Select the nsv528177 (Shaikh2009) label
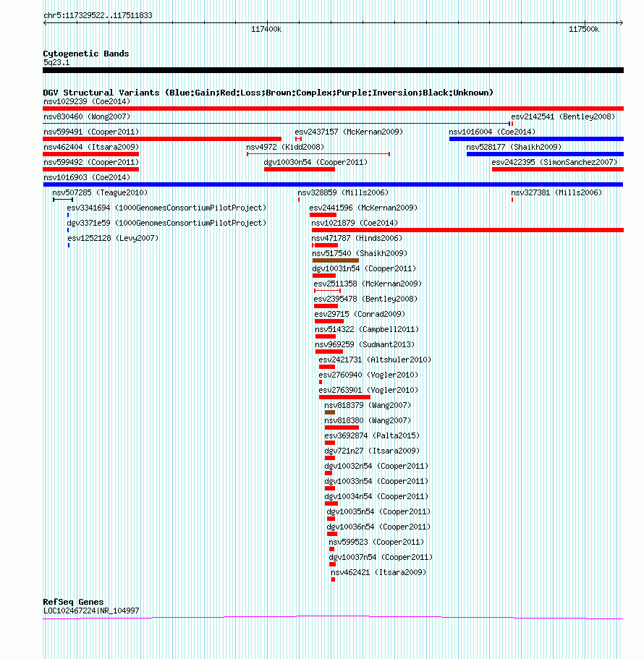This screenshot has width=644, height=659. pyautogui.click(x=514, y=147)
